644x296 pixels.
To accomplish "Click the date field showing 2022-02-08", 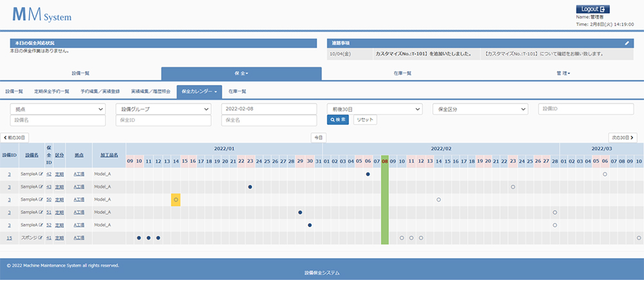I will coord(269,109).
